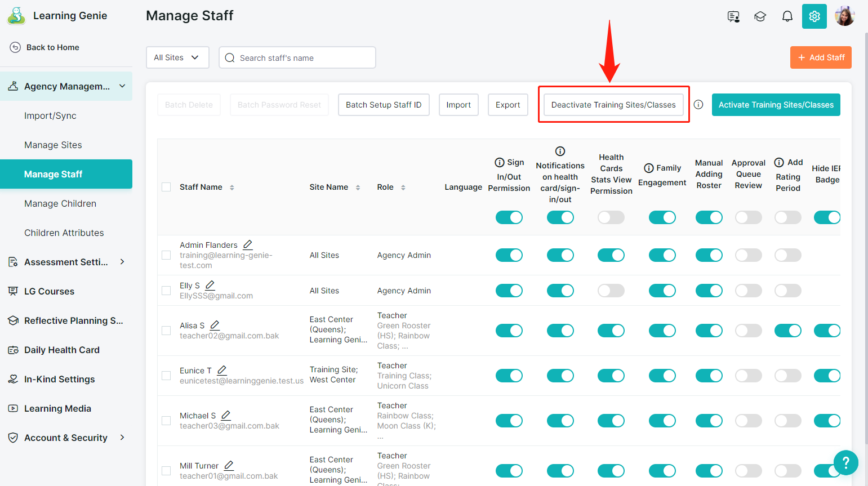Sort by Staff Name arrows
The height and width of the screenshot is (486, 868).
[232, 188]
